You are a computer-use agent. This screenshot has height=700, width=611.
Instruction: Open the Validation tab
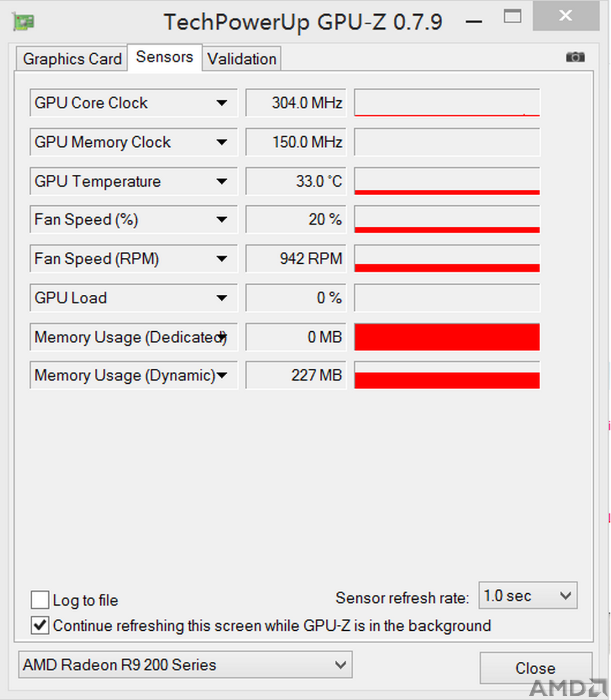click(x=242, y=59)
